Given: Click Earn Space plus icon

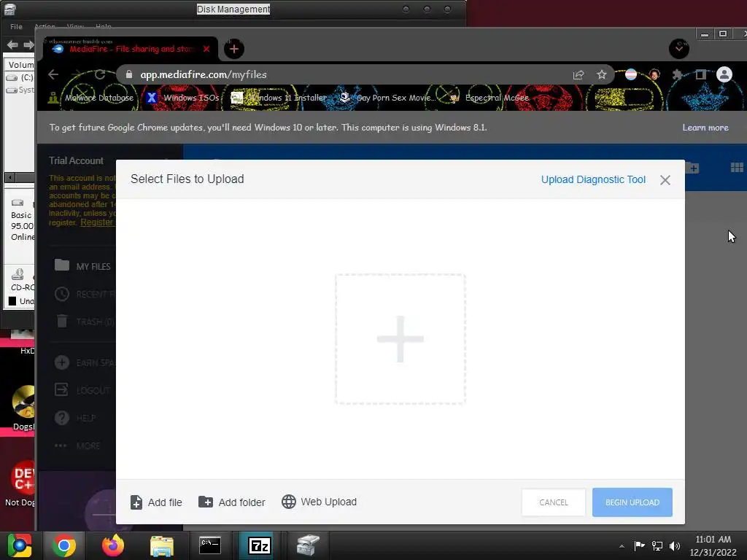Looking at the screenshot, I should click(x=62, y=362).
